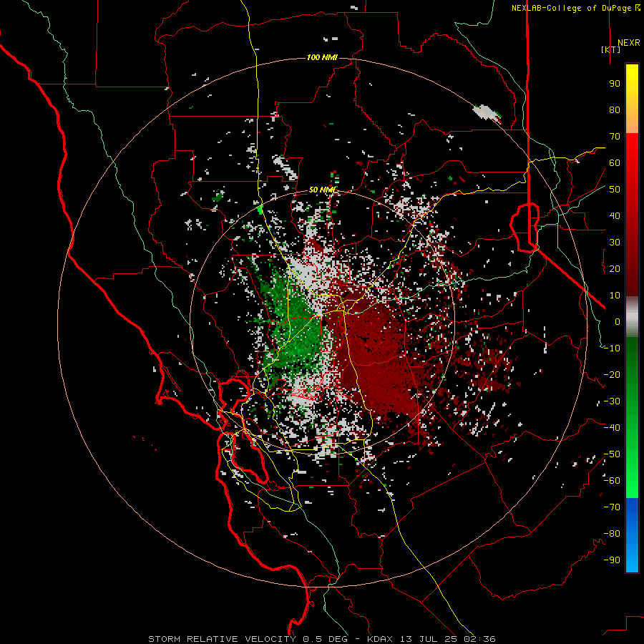Click the -20 knot scale value
Viewport: 644px width, 644px height.
[x=612, y=374]
